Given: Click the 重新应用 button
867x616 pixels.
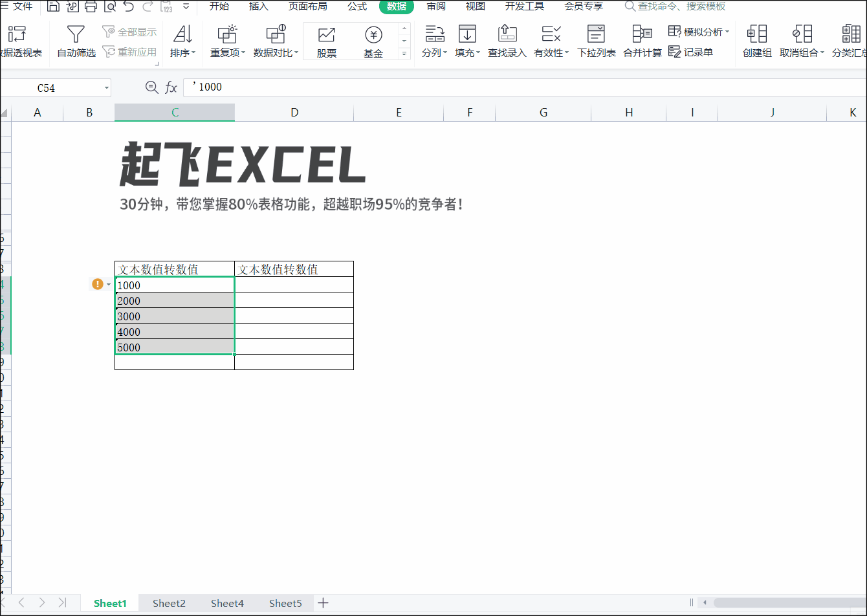Looking at the screenshot, I should click(x=129, y=52).
